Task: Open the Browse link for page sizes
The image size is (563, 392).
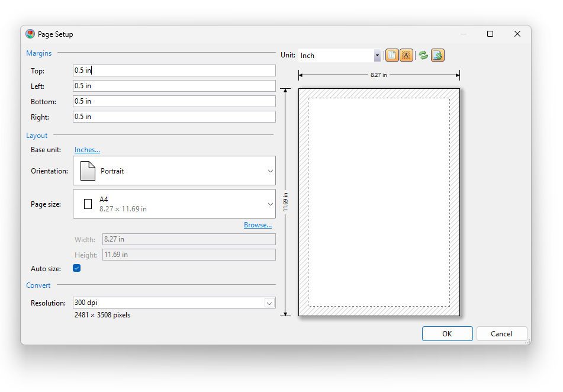Action: click(258, 224)
